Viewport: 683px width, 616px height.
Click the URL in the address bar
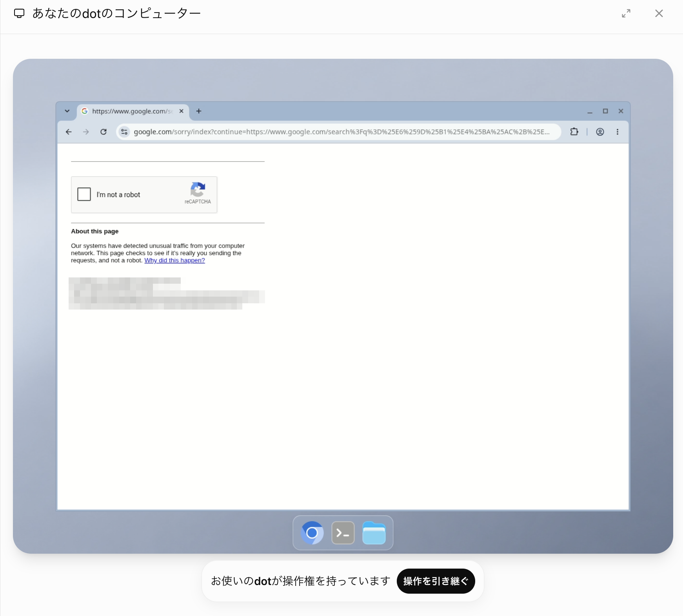[341, 132]
